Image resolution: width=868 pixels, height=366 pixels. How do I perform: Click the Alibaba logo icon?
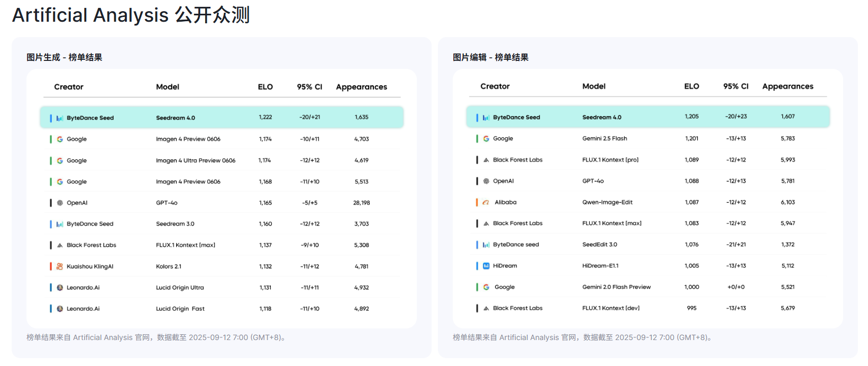tap(486, 202)
